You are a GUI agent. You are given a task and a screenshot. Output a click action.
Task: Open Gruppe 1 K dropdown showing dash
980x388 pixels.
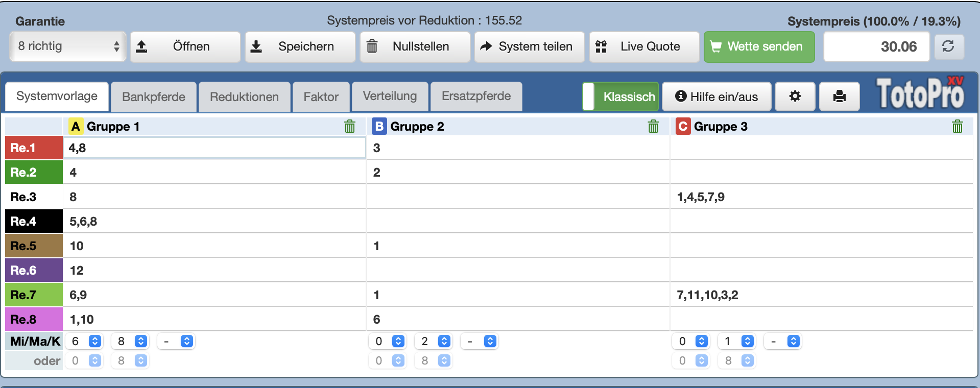(x=176, y=341)
